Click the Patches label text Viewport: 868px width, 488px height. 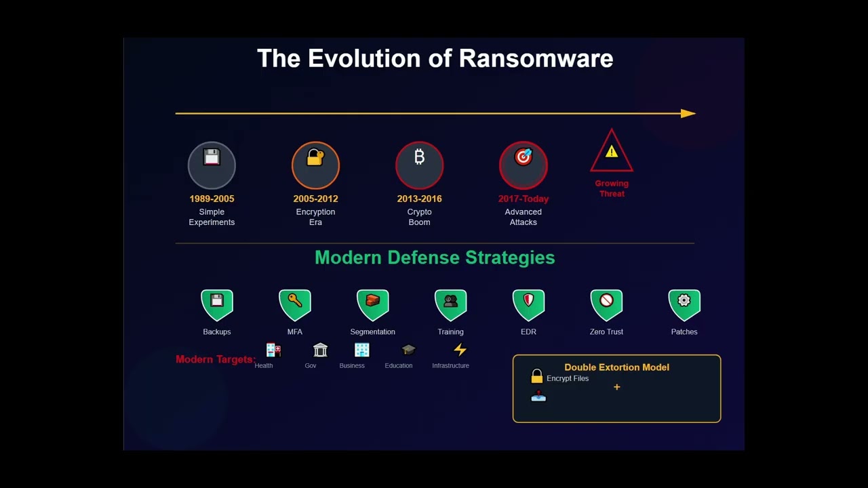pos(684,331)
